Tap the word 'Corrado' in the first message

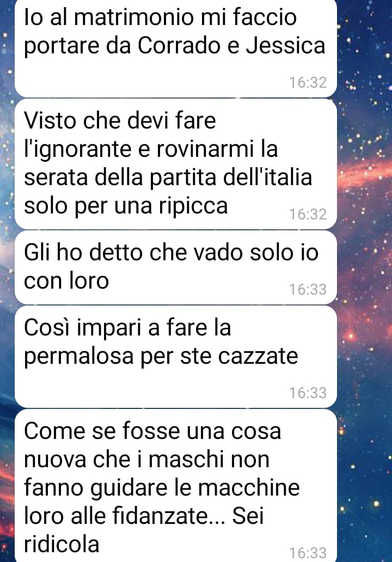tap(179, 46)
